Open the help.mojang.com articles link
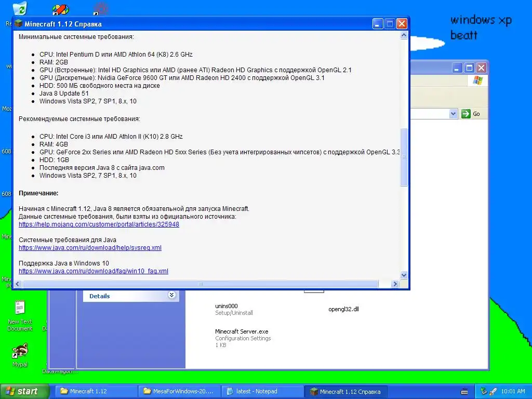 click(99, 224)
